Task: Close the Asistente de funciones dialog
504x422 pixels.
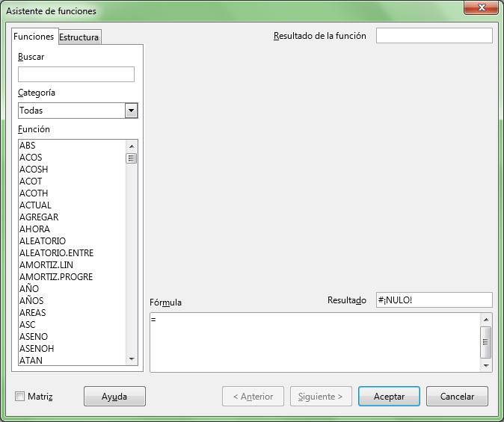Action: click(480, 8)
